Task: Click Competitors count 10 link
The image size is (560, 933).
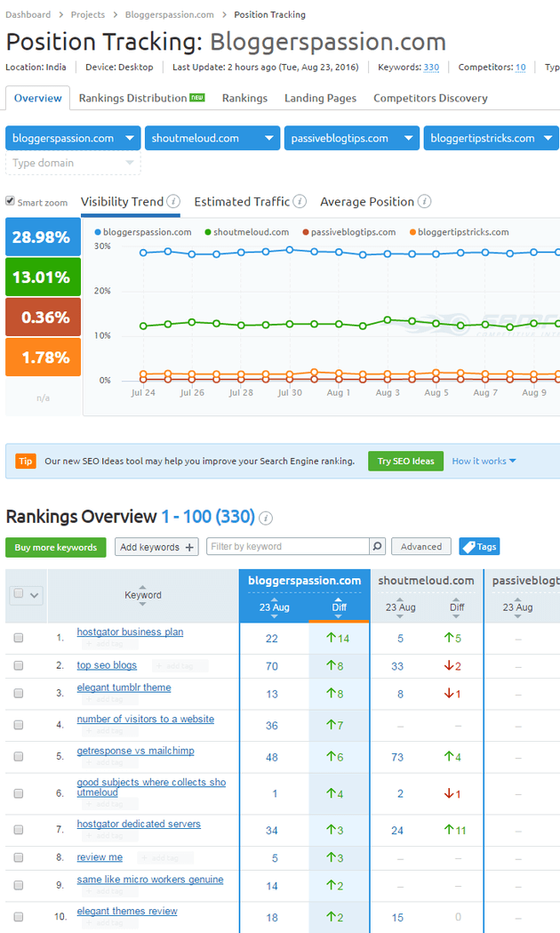Action: pos(521,68)
